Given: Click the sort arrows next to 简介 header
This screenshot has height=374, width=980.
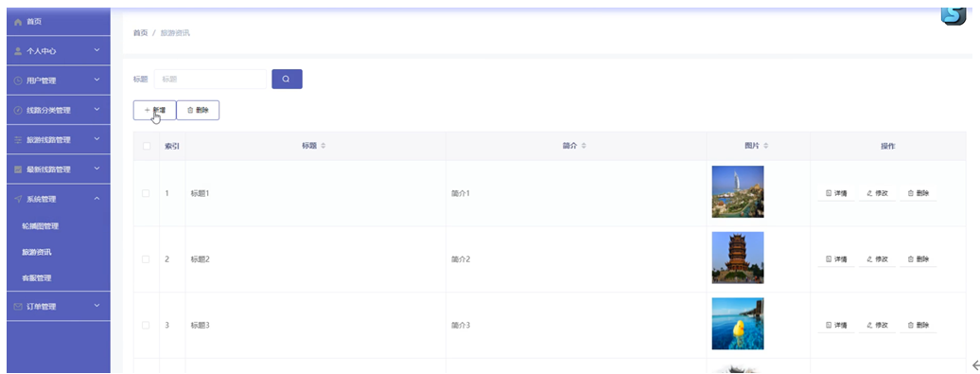Looking at the screenshot, I should click(584, 146).
